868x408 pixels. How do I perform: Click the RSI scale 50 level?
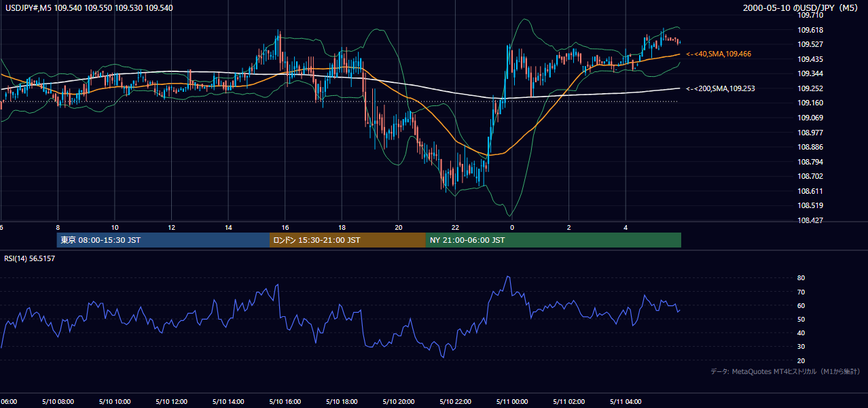tap(801, 319)
